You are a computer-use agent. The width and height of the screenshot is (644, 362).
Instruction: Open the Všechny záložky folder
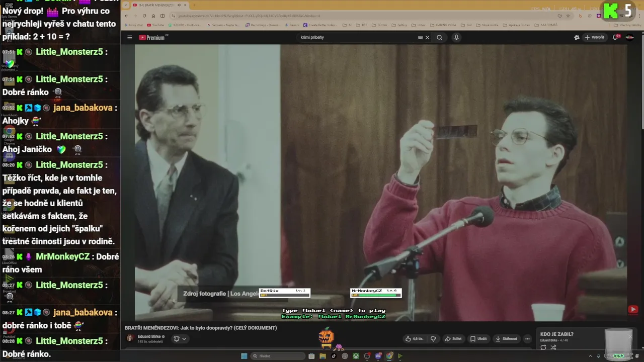coord(628,25)
